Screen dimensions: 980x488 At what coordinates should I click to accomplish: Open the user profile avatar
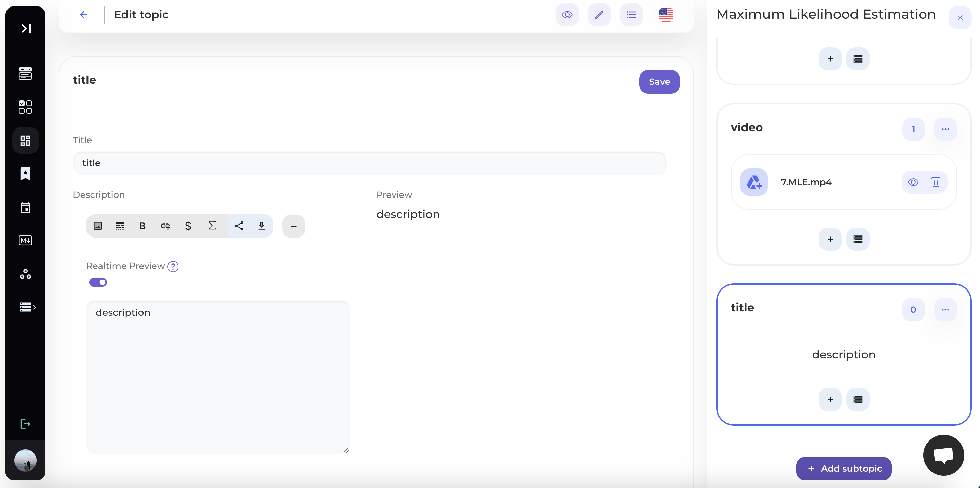[26, 460]
